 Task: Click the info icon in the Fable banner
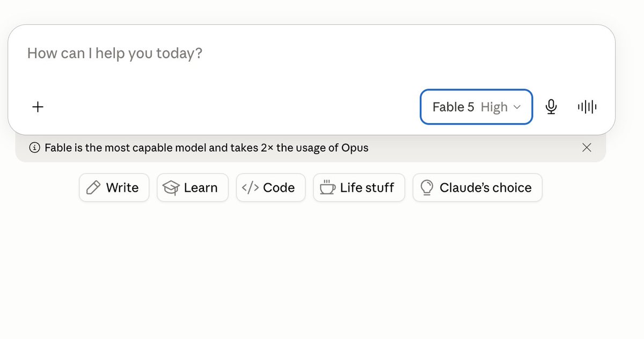[34, 148]
